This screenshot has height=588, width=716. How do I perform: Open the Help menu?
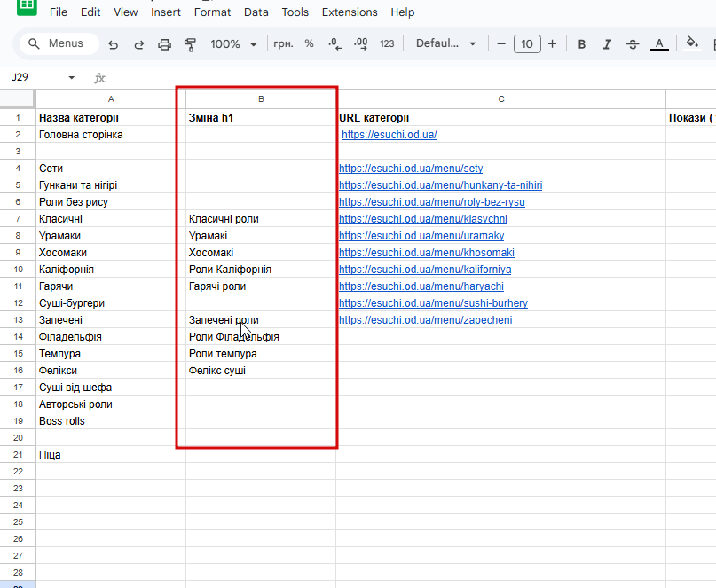(403, 12)
